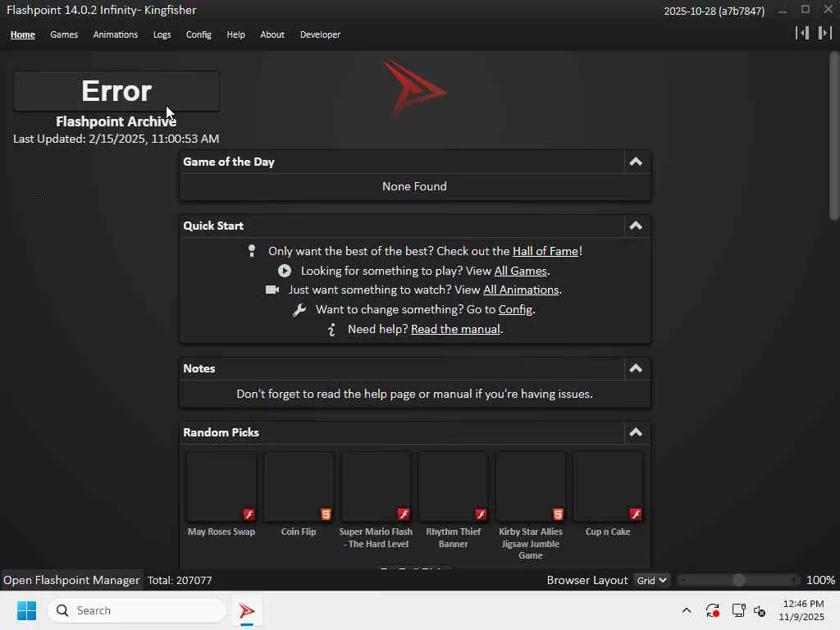Toggle the right sidebar icon
The image size is (840, 630).
coord(824,33)
